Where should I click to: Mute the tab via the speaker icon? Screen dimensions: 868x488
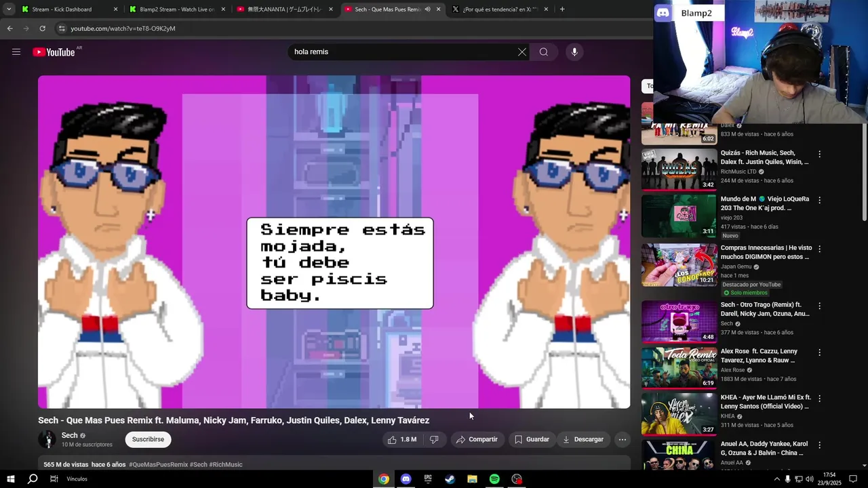[x=427, y=9]
